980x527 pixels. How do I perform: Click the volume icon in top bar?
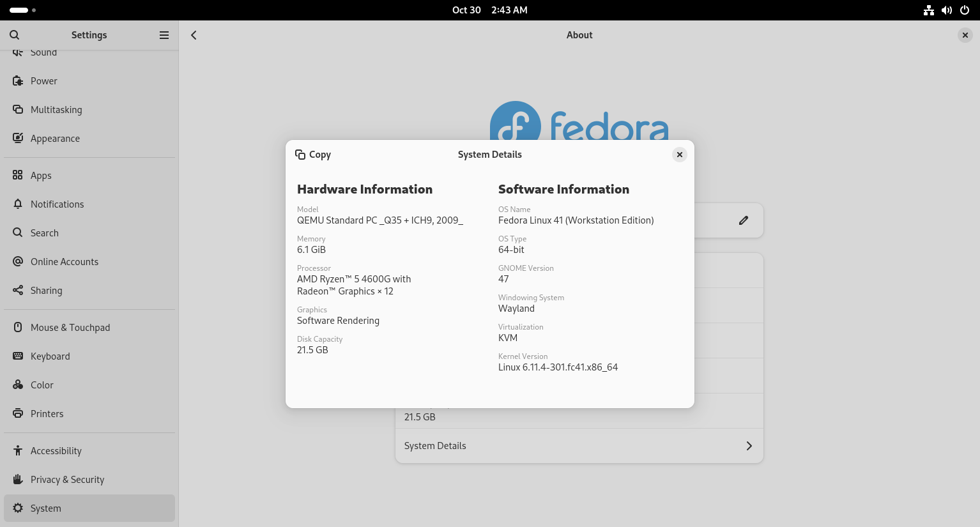click(947, 10)
